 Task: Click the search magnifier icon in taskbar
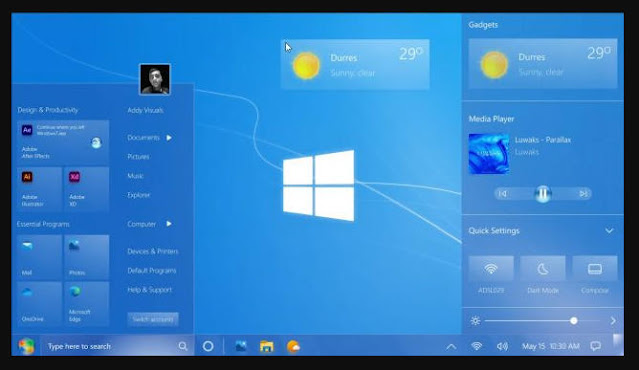(183, 346)
